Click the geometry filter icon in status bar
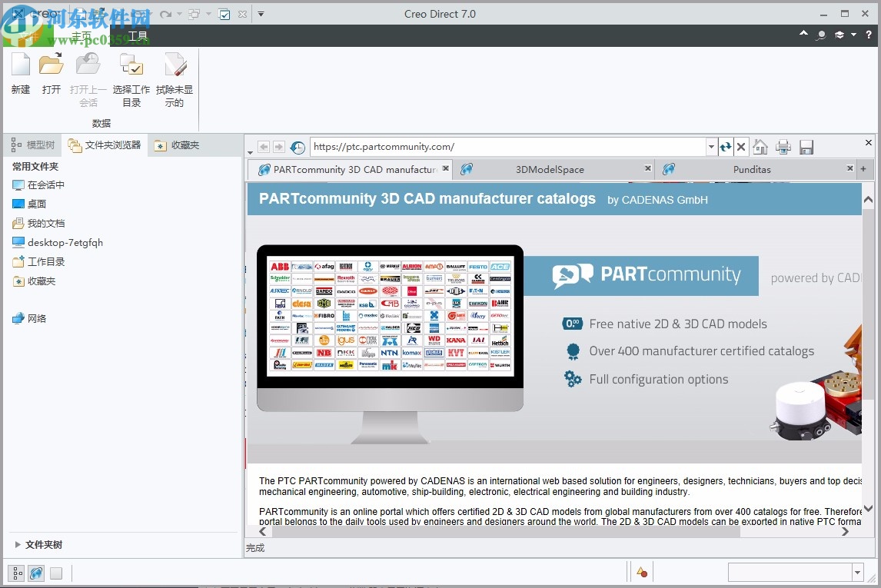The height and width of the screenshot is (588, 881). pyautogui.click(x=642, y=573)
